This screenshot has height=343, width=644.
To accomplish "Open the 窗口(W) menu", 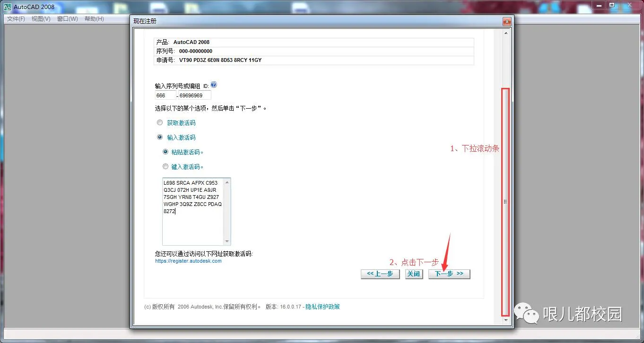I will coord(67,19).
